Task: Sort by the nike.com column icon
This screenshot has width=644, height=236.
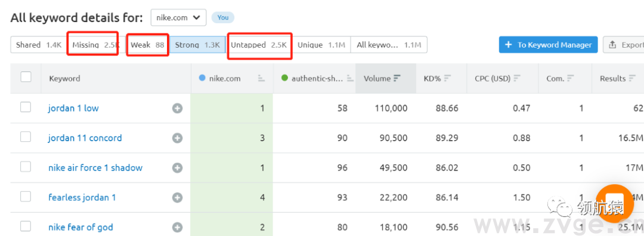Action: tap(261, 79)
